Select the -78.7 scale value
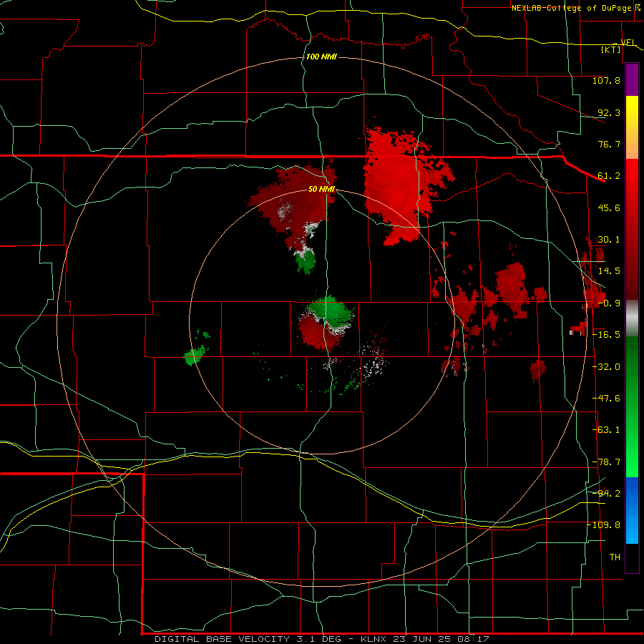 pos(606,462)
